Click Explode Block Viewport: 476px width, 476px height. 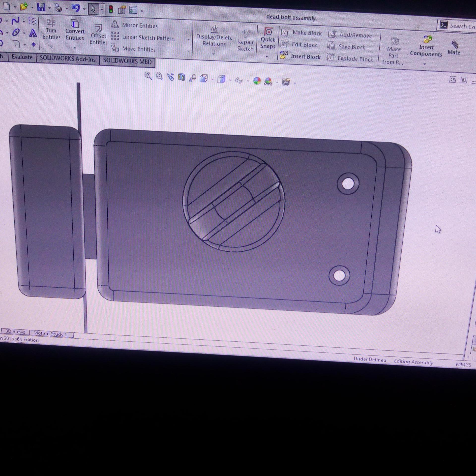pos(350,58)
